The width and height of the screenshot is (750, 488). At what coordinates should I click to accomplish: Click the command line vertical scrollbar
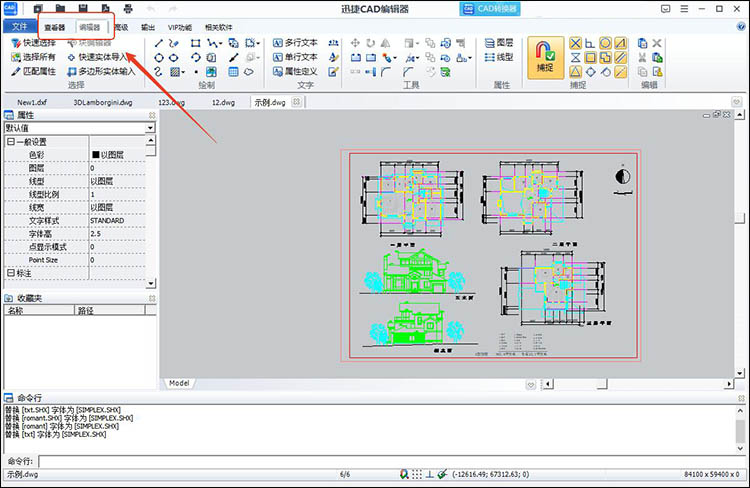(740, 429)
